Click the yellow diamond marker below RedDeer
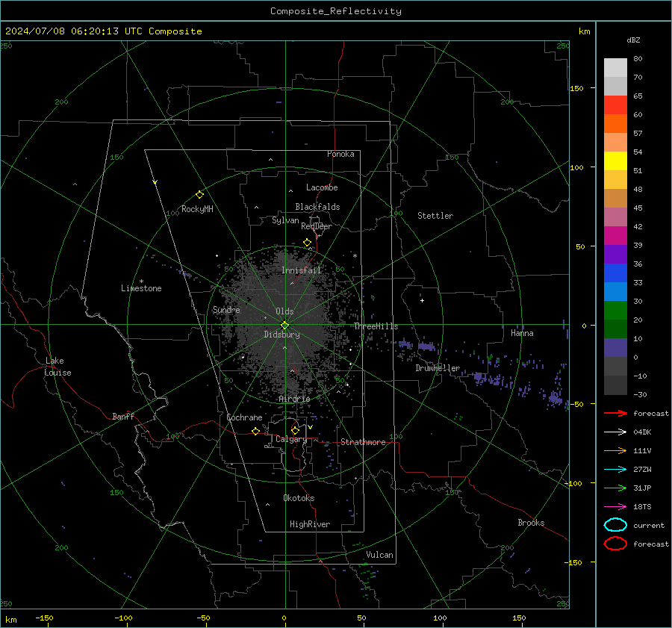This screenshot has height=628, width=672. coord(307,243)
